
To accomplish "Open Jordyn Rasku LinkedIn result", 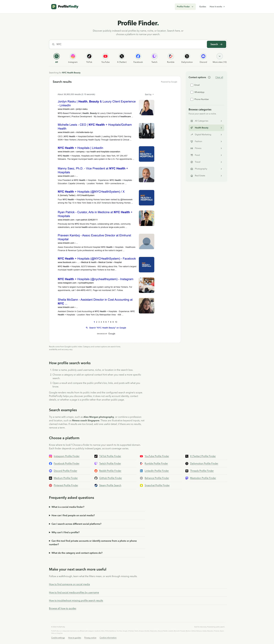I will tap(97, 103).
